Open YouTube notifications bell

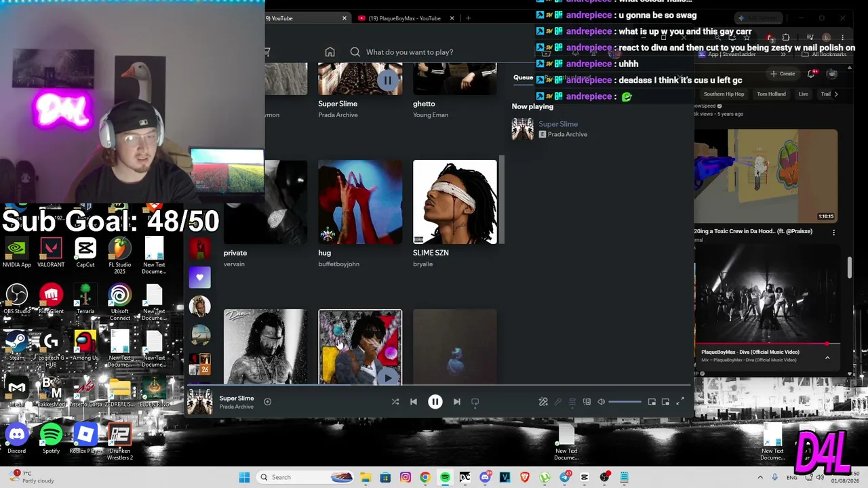click(x=811, y=74)
